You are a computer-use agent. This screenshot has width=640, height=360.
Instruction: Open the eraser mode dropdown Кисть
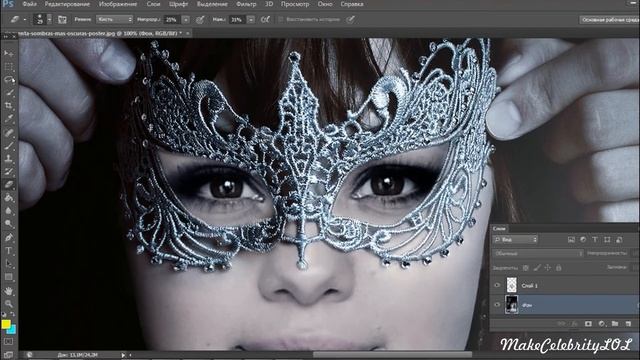click(x=114, y=19)
